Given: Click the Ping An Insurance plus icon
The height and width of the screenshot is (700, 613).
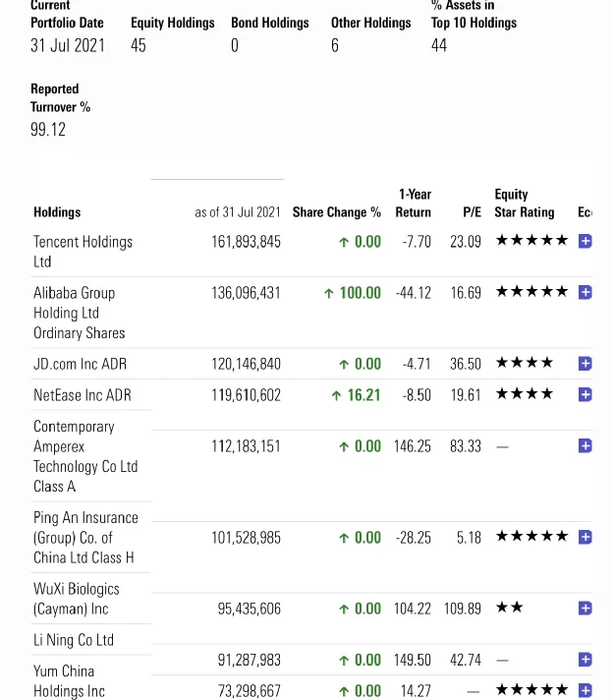Looking at the screenshot, I should click(585, 537).
